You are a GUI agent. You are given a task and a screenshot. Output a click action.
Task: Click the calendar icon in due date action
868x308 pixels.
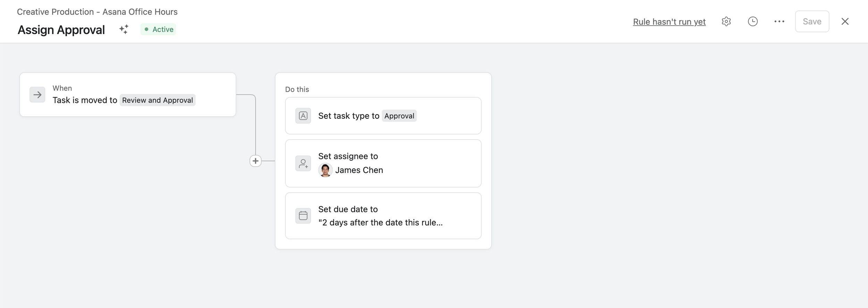coord(303,216)
